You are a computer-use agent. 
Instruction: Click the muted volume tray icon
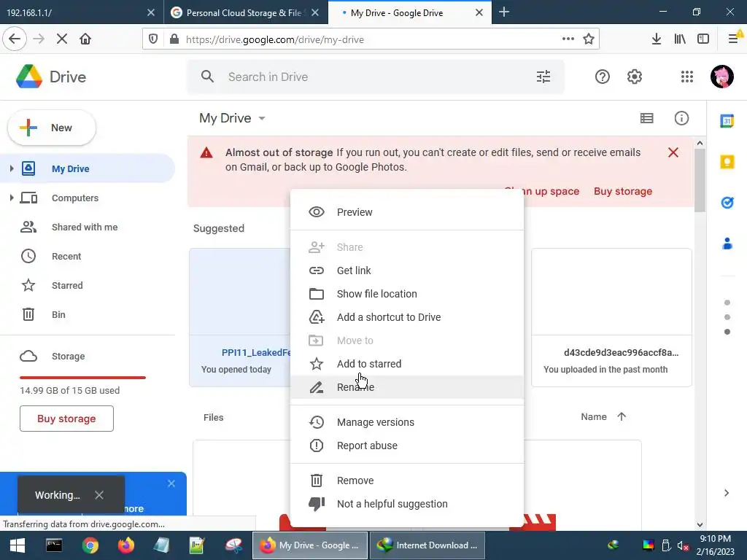point(683,545)
